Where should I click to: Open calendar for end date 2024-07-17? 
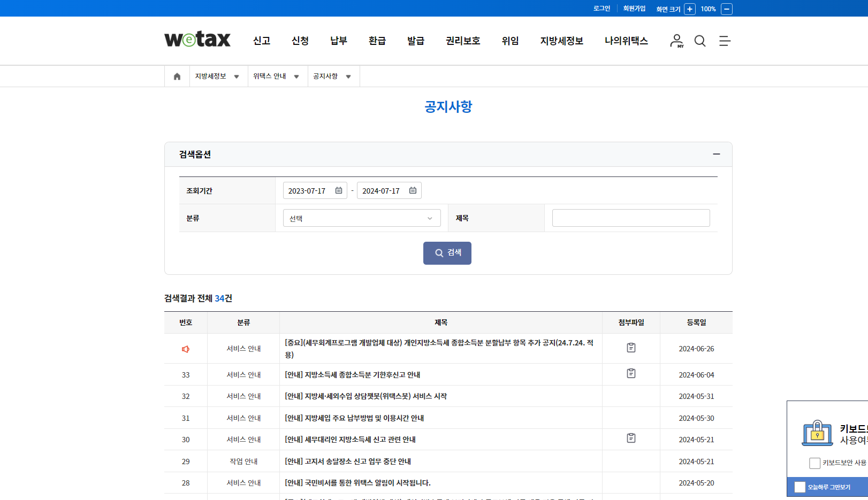coord(413,190)
